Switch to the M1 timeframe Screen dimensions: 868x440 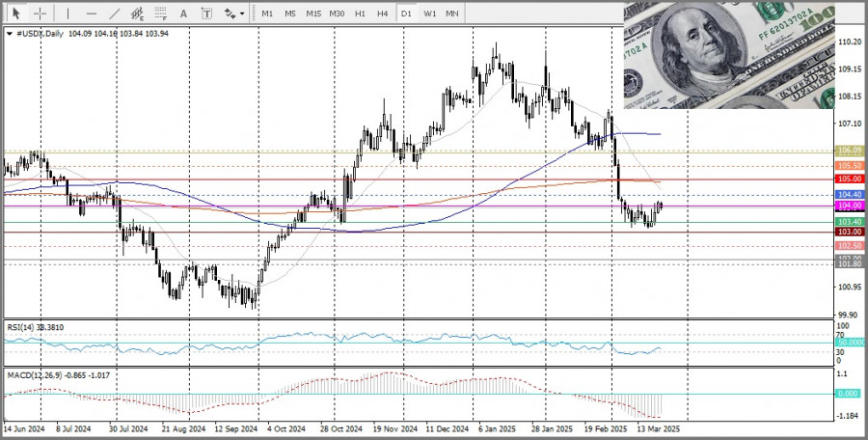pos(267,14)
